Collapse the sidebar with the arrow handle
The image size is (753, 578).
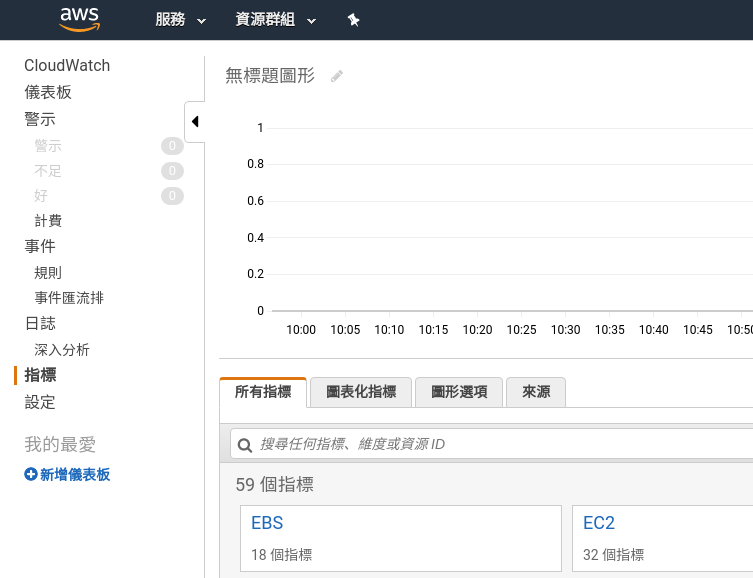tap(195, 121)
